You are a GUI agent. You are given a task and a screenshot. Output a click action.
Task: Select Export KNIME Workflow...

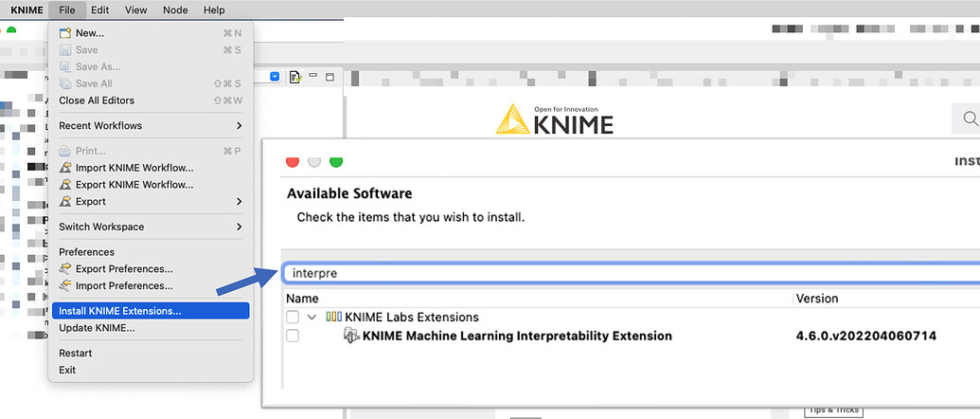(150, 185)
